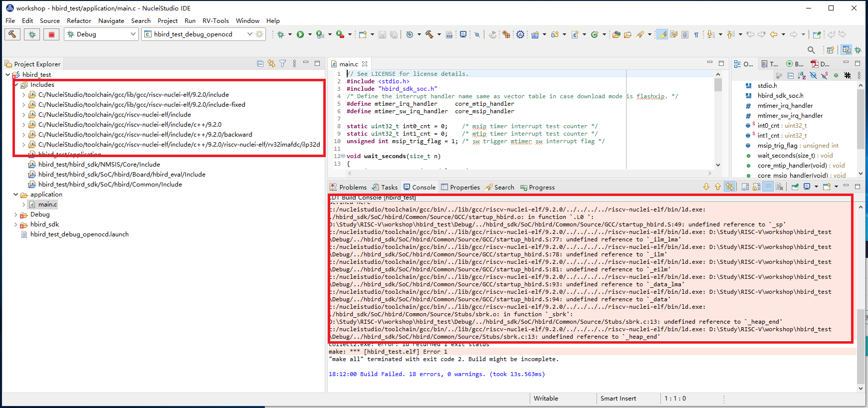Viewport: 868px width, 408px height.
Task: Click the Save All toolbar icon
Action: tap(394, 34)
